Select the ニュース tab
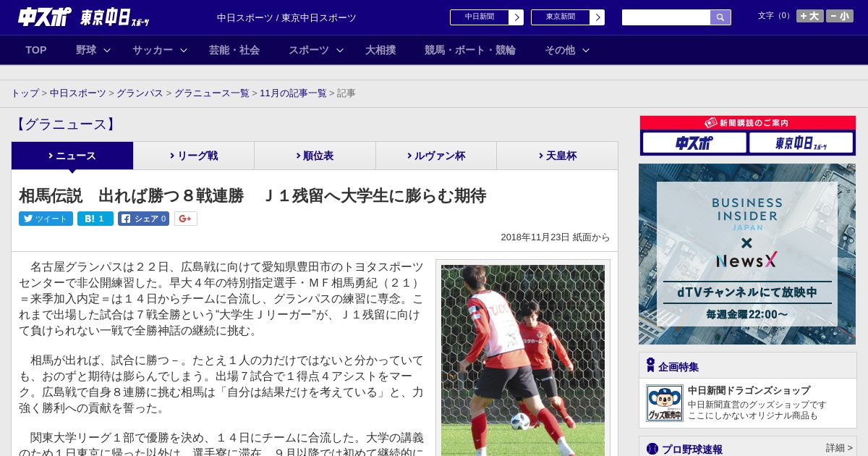 72,156
